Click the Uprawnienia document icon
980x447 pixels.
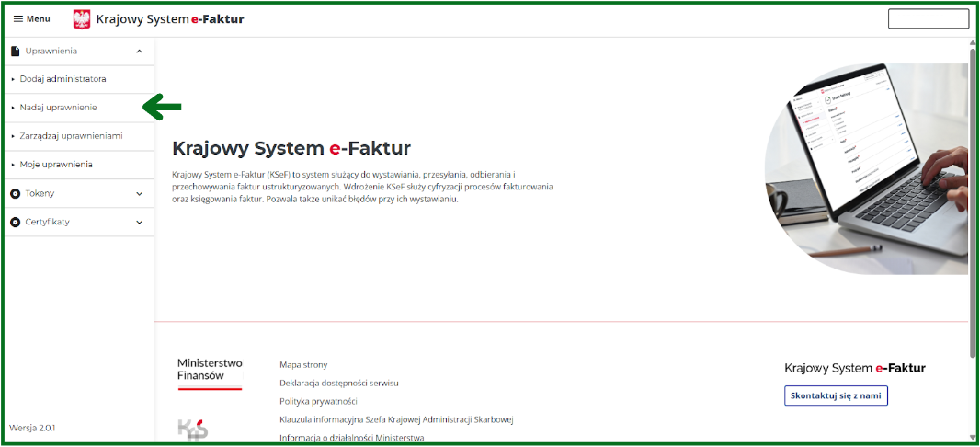pos(16,52)
